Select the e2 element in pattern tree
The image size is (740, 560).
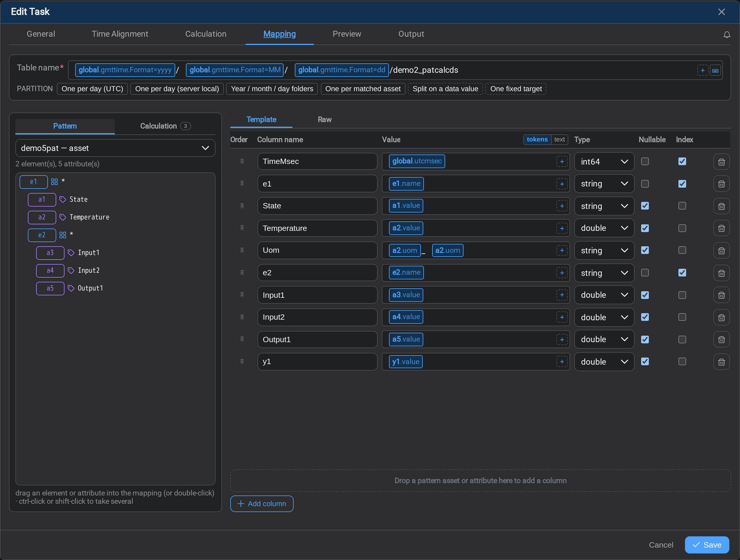(x=42, y=235)
